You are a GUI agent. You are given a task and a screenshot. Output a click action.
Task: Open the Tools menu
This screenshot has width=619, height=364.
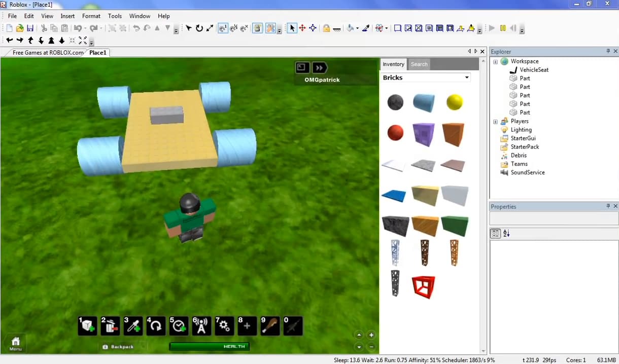coord(115,16)
